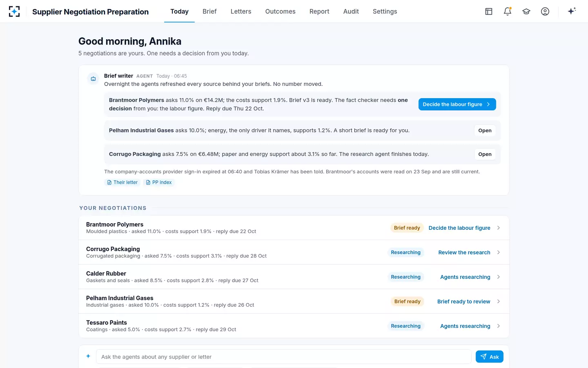Open the Pelham Industrial Gases brief

coord(485,130)
